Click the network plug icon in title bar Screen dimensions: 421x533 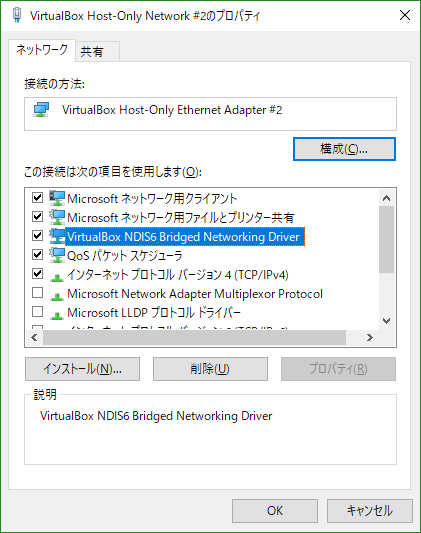[17, 15]
